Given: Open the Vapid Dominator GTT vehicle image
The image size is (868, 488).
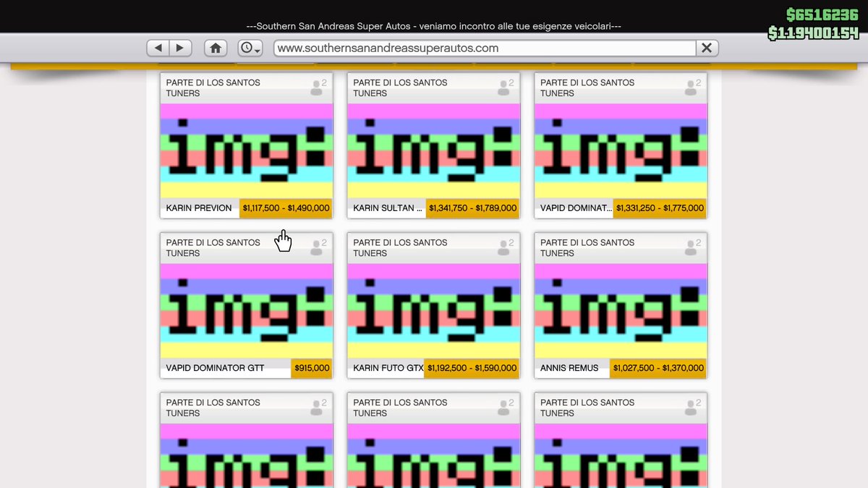Looking at the screenshot, I should (x=247, y=311).
